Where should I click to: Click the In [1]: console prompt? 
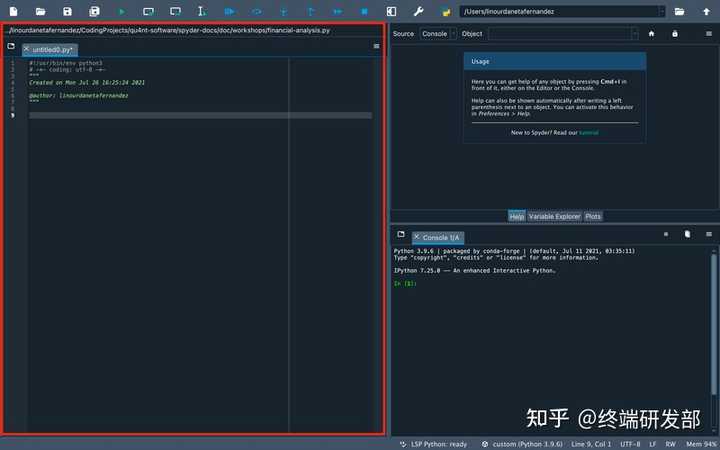[405, 284]
